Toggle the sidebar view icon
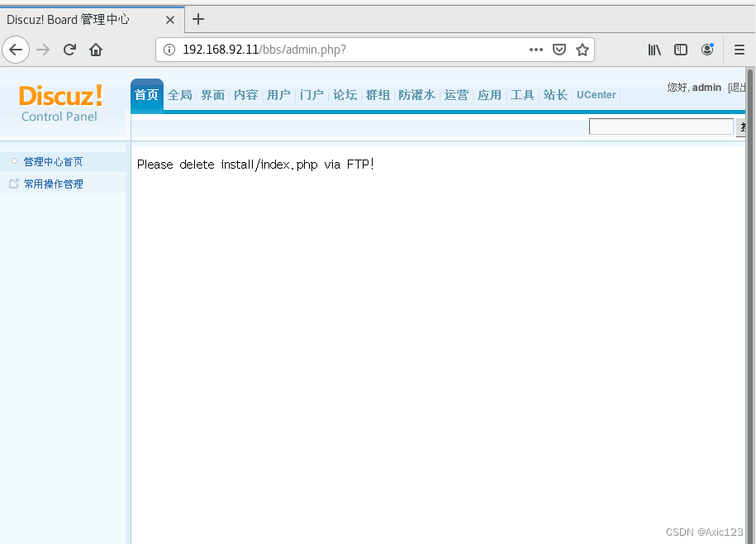756x544 pixels. pos(681,50)
